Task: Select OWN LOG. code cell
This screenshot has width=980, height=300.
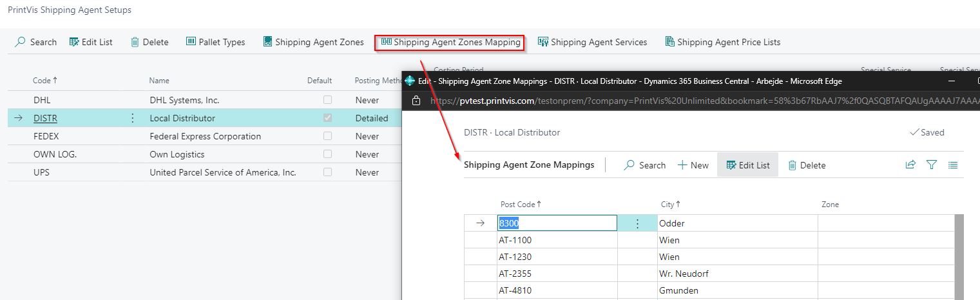Action: coord(55,154)
